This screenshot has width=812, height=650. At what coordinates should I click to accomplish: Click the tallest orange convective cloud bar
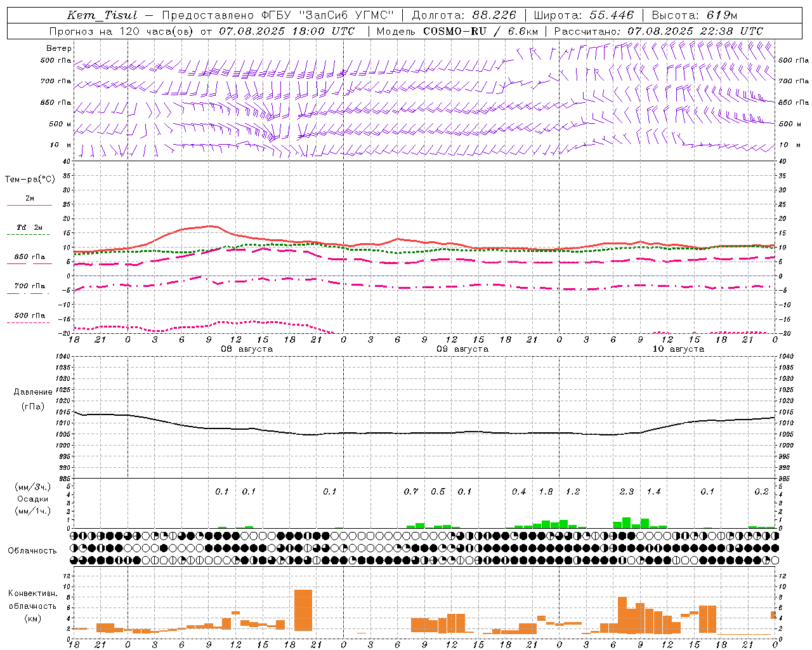pos(303,610)
